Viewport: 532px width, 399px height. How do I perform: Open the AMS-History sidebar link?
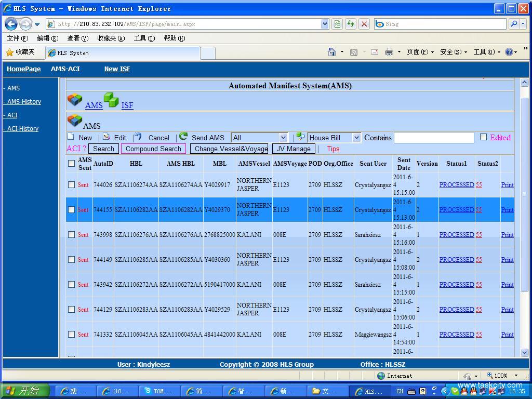click(x=24, y=101)
